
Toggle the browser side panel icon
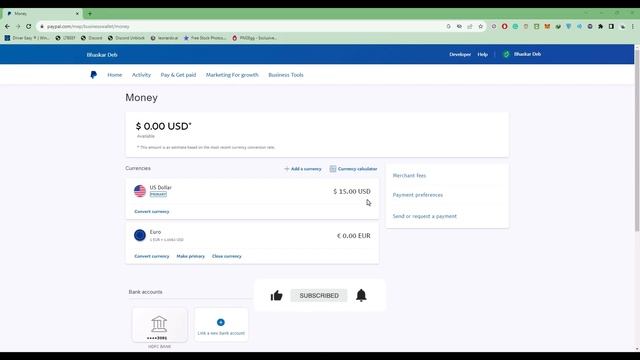coord(611,26)
